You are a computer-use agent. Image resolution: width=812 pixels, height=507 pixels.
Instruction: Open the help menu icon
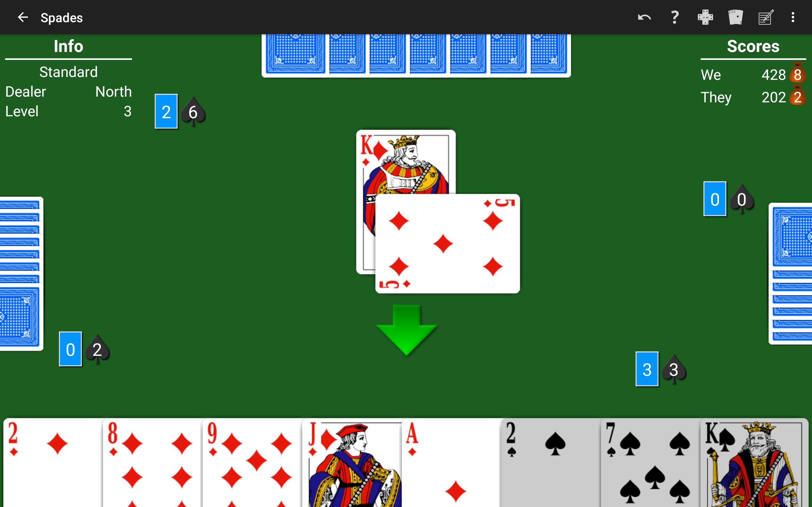tap(675, 17)
